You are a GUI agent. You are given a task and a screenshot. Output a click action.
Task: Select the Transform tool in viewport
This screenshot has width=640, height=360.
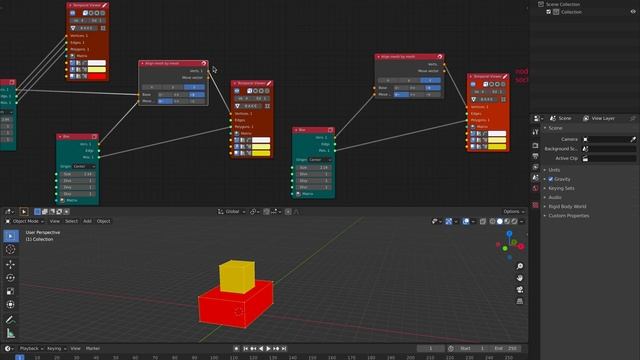point(11,304)
